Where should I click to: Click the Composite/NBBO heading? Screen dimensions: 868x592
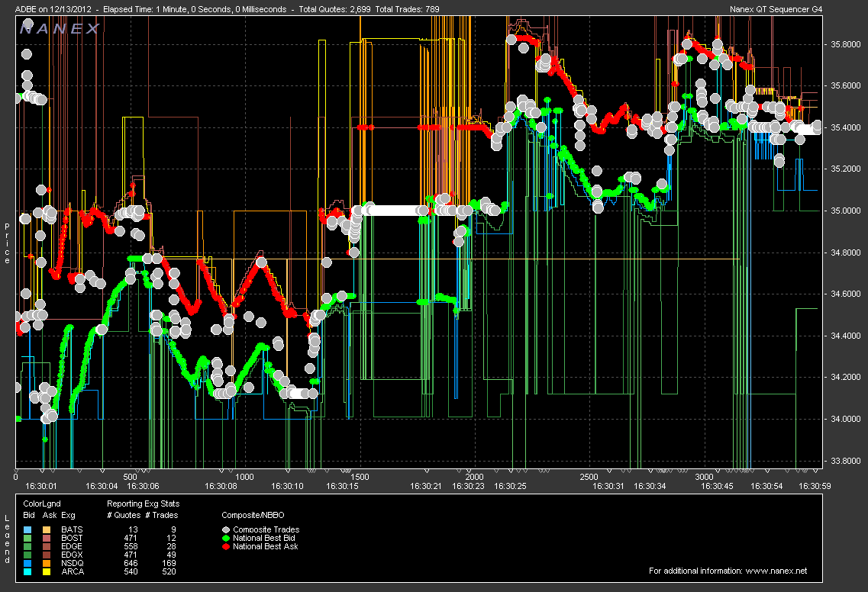(253, 515)
